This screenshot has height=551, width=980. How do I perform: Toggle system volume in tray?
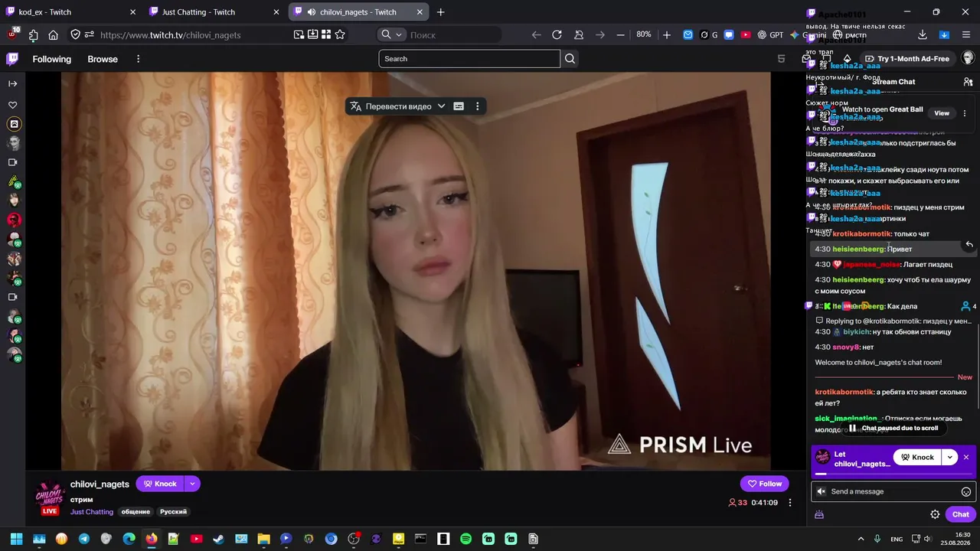pyautogui.click(x=929, y=539)
